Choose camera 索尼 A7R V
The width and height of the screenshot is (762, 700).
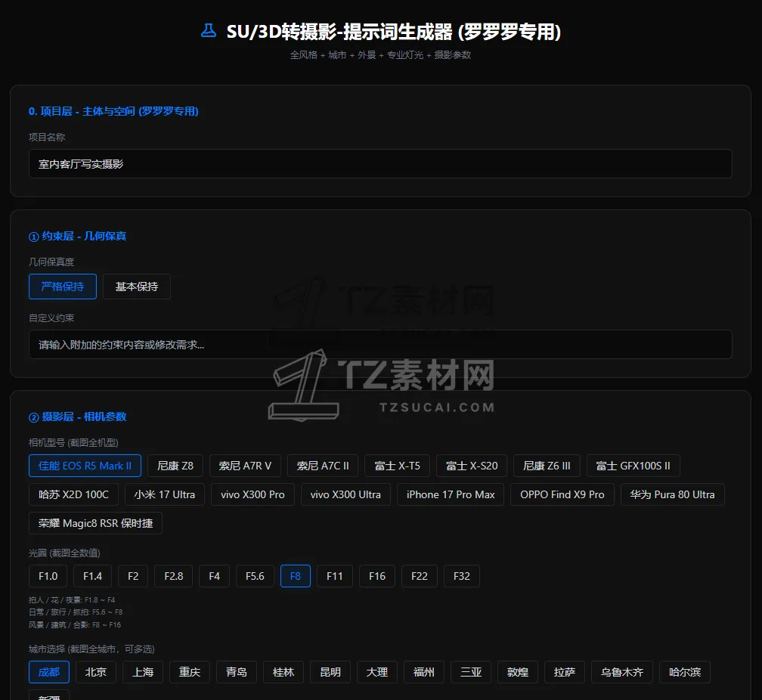point(245,466)
